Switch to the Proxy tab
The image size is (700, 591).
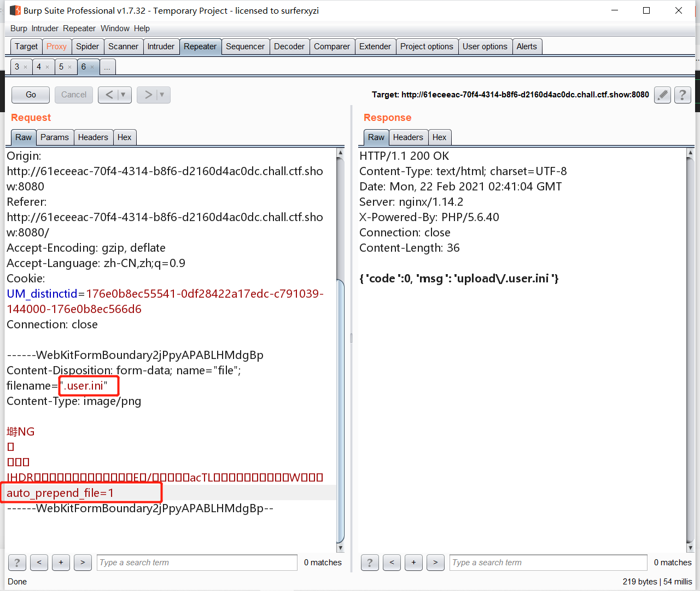(x=56, y=47)
